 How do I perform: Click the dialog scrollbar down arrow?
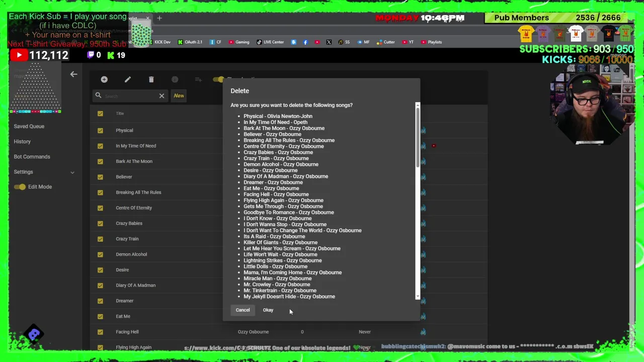pos(418,298)
